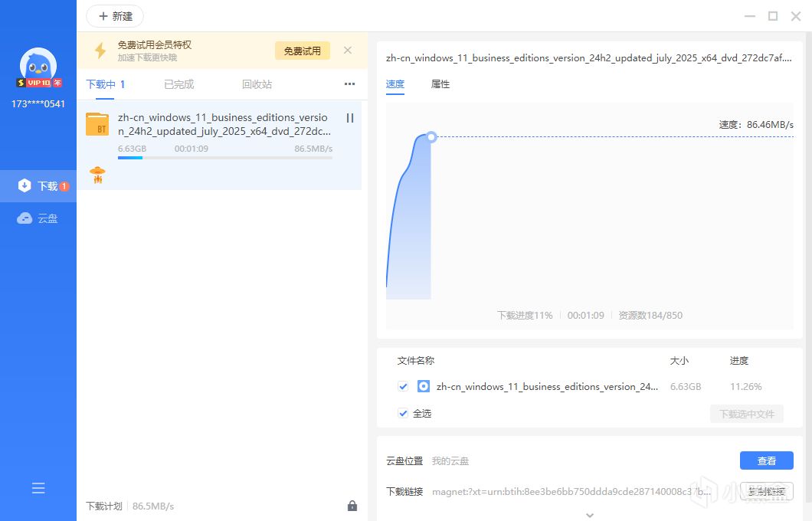812x521 pixels.
Task: Select the 速度 speed tab
Action: click(x=395, y=84)
